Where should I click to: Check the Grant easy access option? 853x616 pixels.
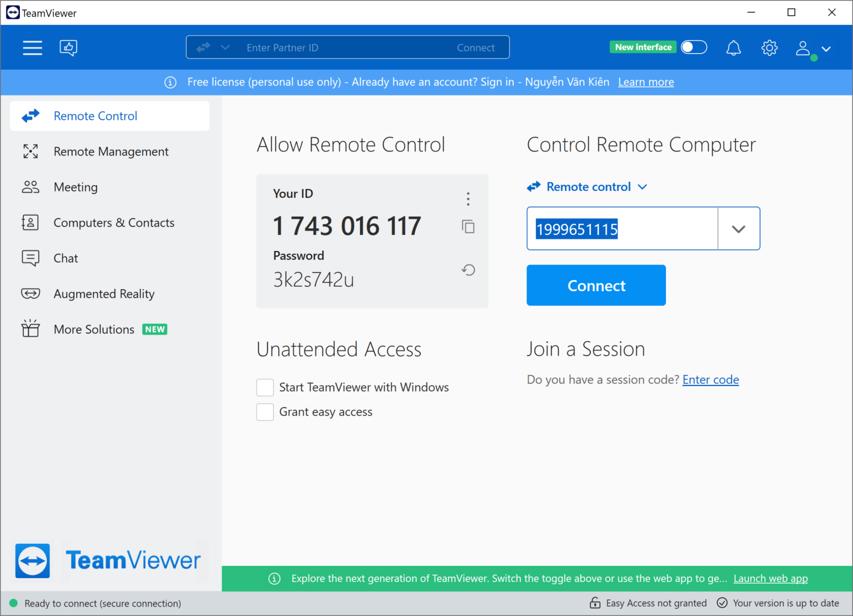click(265, 412)
